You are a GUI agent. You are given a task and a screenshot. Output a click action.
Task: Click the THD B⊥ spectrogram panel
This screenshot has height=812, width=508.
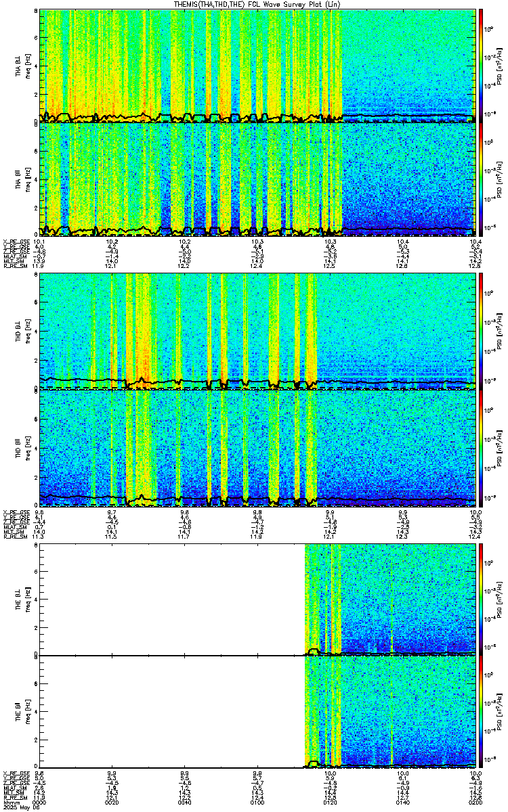(x=257, y=331)
